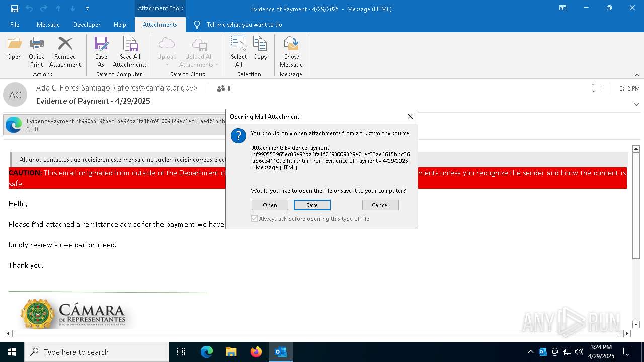The width and height of the screenshot is (644, 362).
Task: Click Save button in dialog
Action: pos(312,205)
